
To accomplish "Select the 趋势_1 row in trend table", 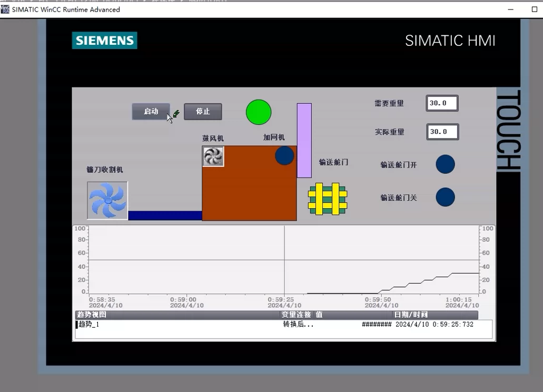I will click(284, 325).
